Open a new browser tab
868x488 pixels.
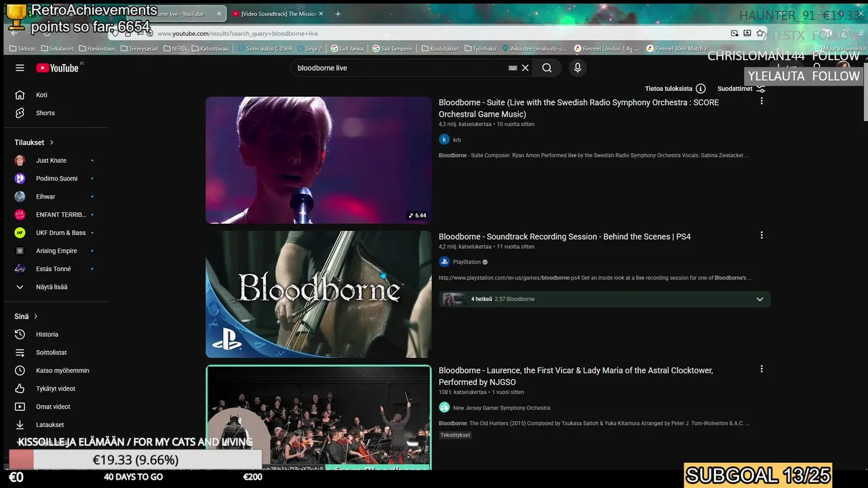click(338, 14)
